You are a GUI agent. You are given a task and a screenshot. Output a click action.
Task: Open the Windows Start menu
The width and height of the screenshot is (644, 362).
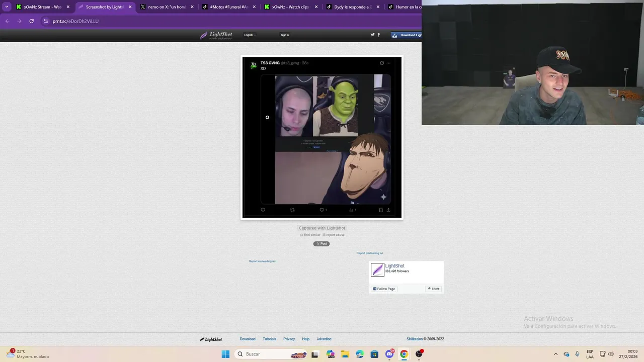(225, 354)
